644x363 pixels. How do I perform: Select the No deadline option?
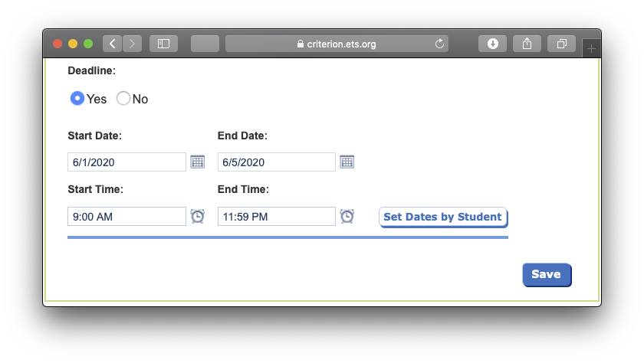pyautogui.click(x=123, y=99)
